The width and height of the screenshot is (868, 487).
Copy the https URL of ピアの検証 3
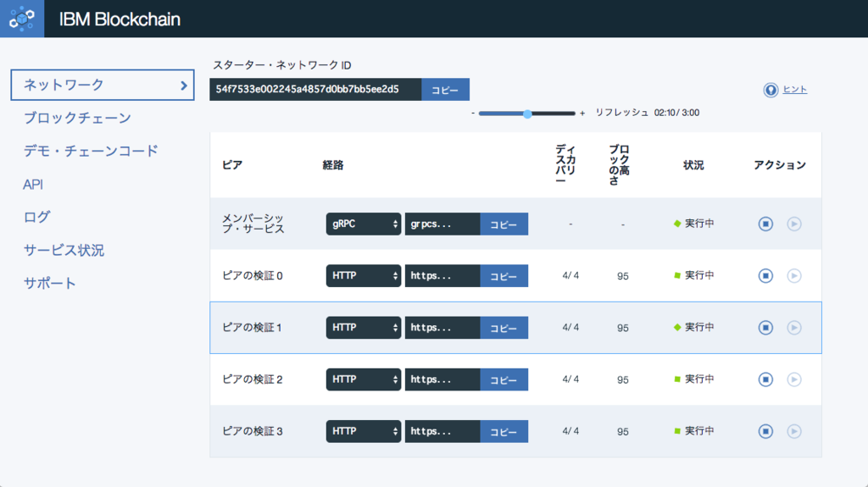(504, 431)
